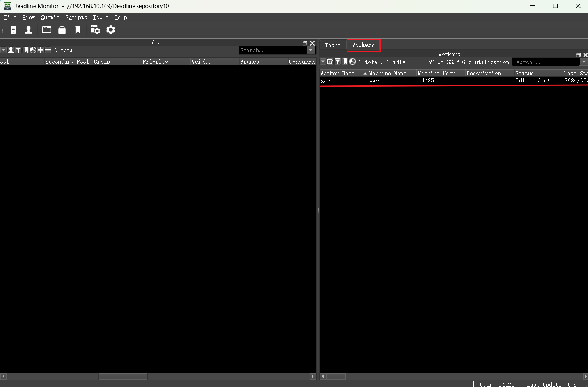Open the View menu
The height and width of the screenshot is (387, 588).
tap(28, 17)
